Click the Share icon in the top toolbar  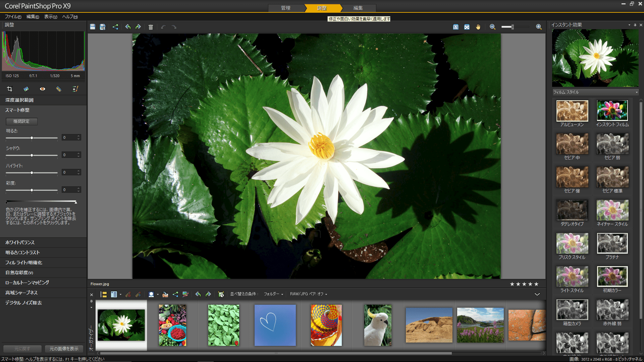tap(115, 27)
